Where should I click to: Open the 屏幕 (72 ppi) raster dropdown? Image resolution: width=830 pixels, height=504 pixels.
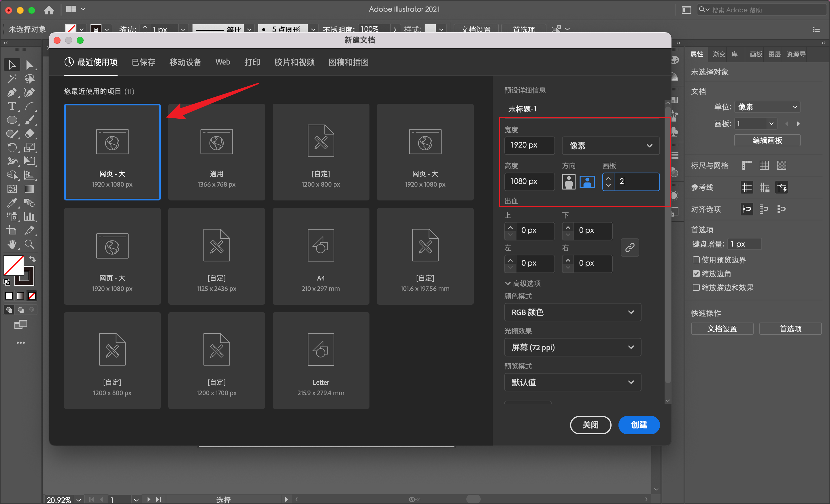(572, 347)
